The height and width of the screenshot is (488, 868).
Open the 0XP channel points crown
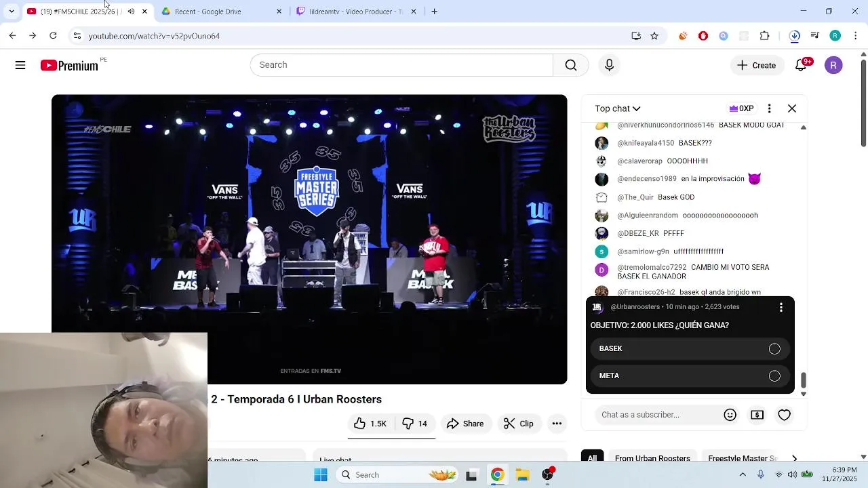coord(741,108)
